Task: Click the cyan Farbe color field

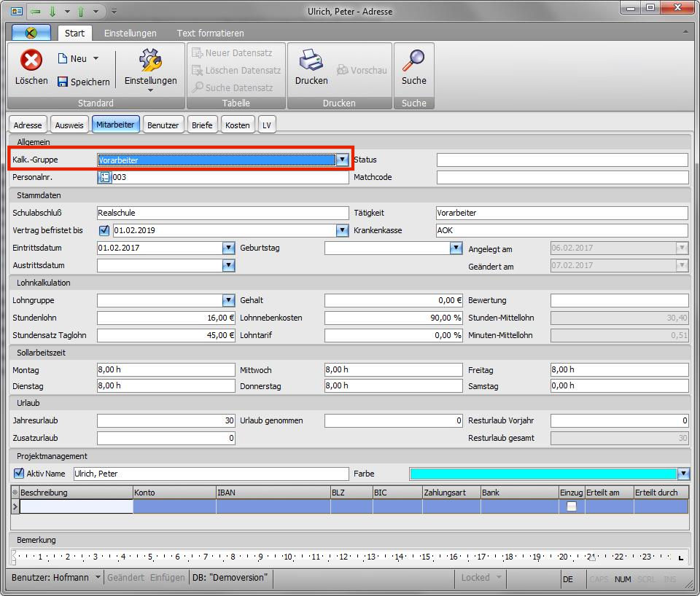Action: point(543,474)
